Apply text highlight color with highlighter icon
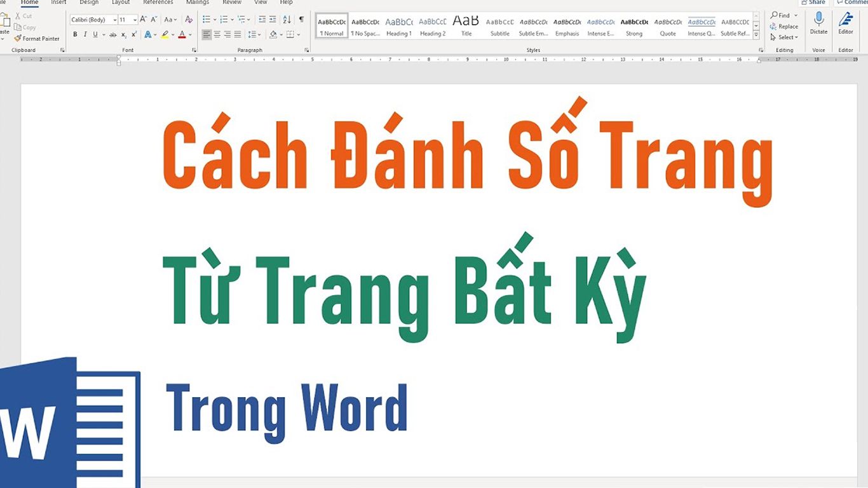The width and height of the screenshot is (868, 488). point(165,34)
